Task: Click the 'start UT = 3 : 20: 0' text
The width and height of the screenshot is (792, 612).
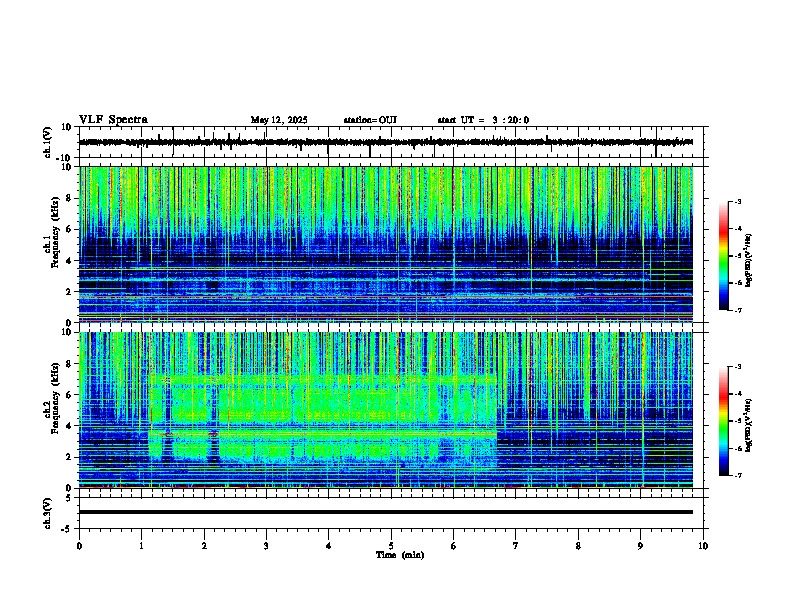Action: (x=483, y=120)
